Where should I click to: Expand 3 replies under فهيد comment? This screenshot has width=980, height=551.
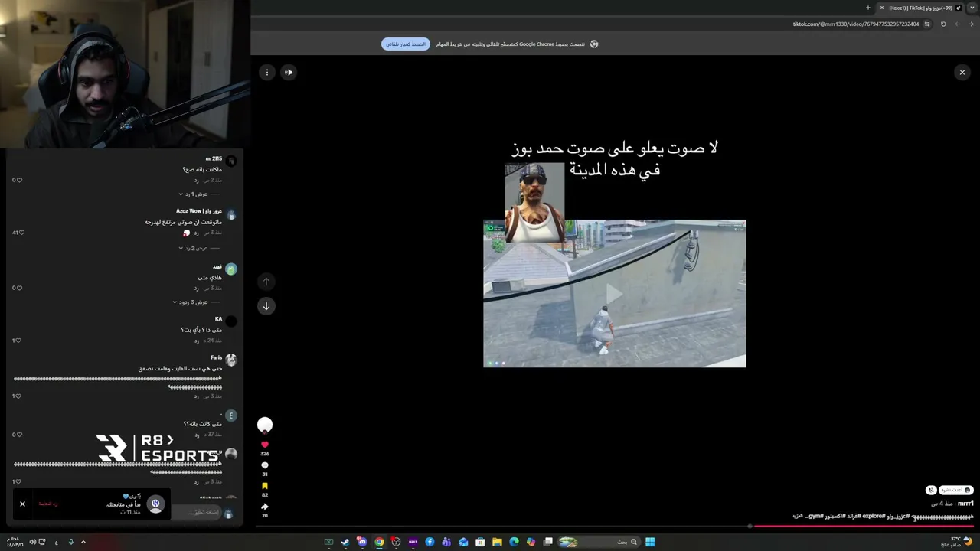point(190,302)
